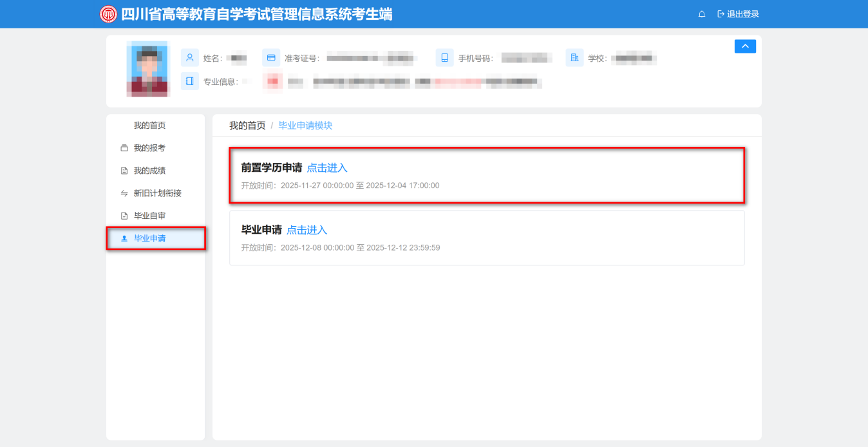
Task: Click the phone icon next to 手机号码
Action: [x=444, y=57]
